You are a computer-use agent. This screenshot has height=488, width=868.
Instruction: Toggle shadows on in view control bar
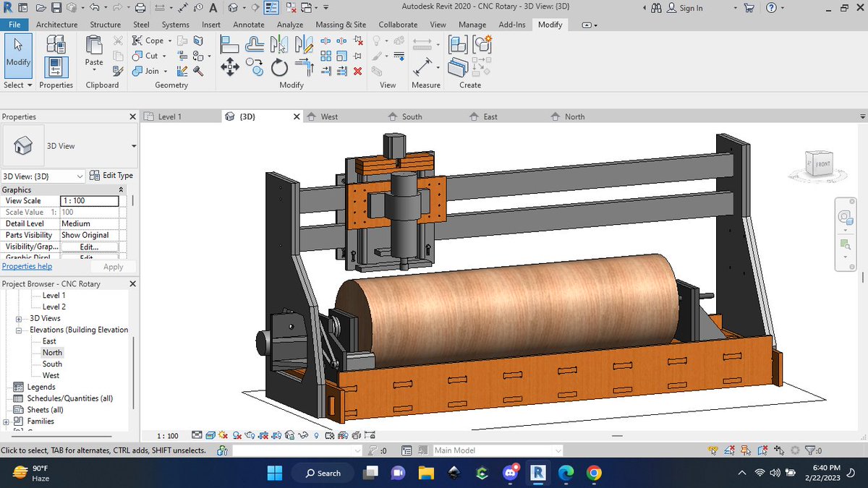pos(237,435)
